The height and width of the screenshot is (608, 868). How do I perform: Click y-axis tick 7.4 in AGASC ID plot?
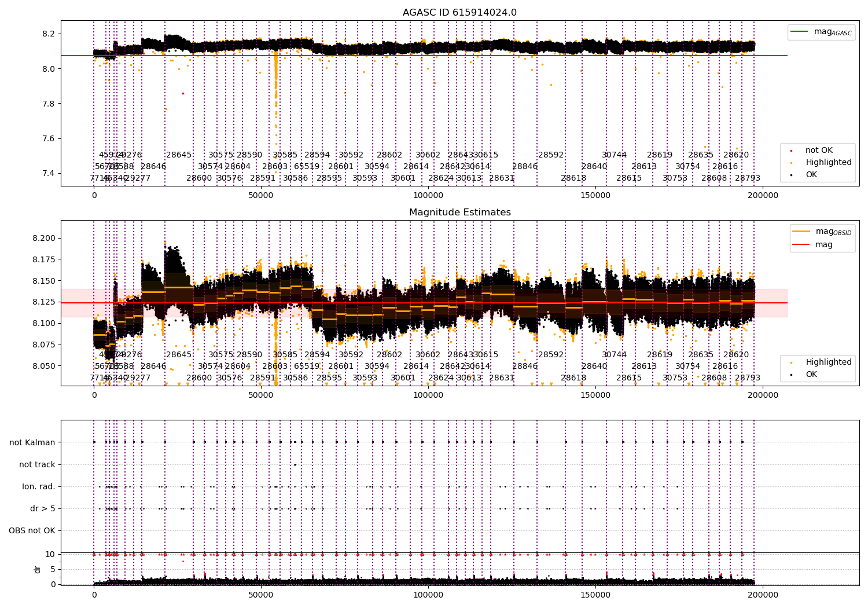click(49, 173)
